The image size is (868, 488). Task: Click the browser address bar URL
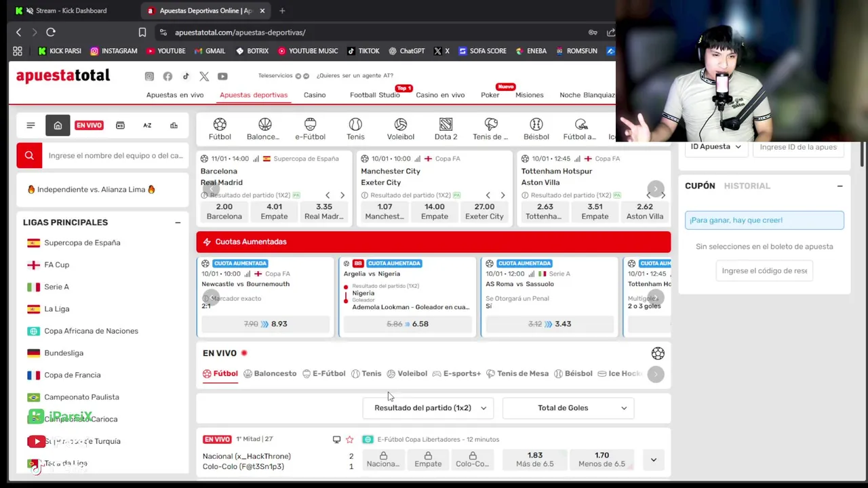[240, 32]
